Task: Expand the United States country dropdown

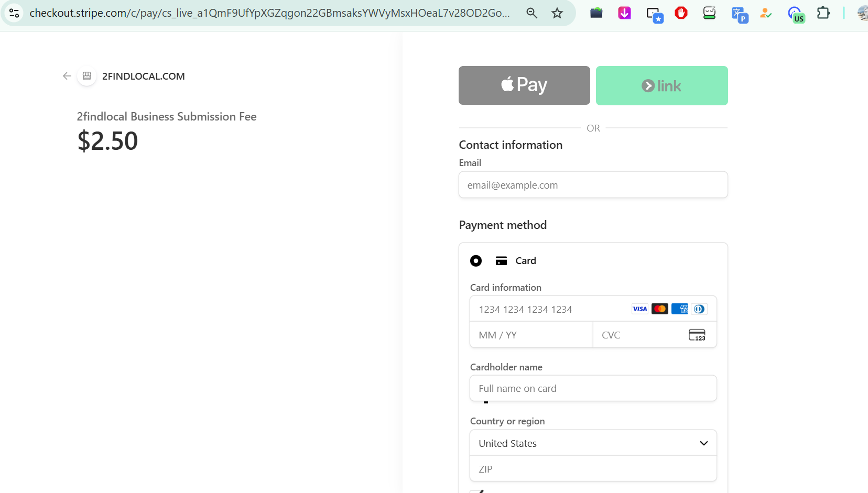Action: coord(593,443)
